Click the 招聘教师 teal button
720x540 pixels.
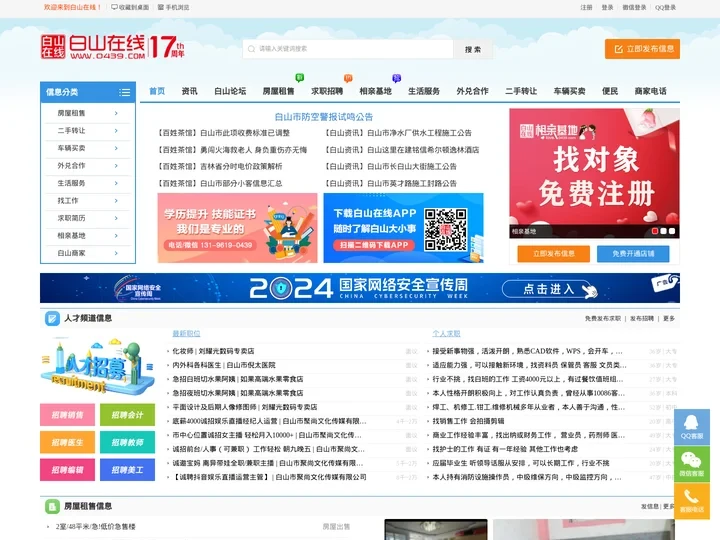pos(127,442)
